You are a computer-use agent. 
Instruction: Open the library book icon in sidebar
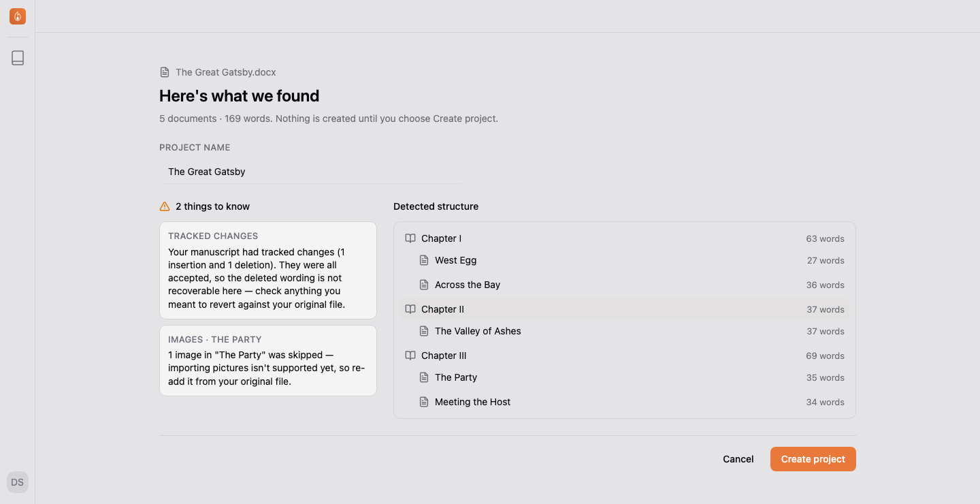18,58
